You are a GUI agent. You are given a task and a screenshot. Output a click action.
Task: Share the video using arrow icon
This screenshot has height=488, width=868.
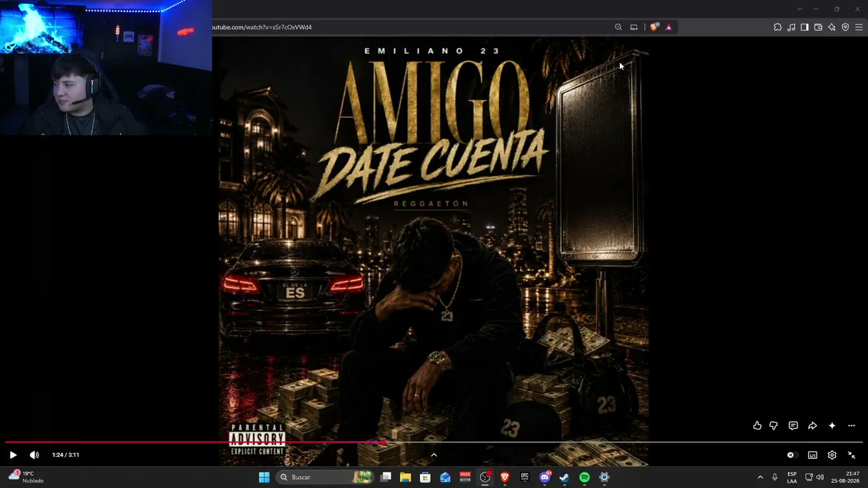812,426
